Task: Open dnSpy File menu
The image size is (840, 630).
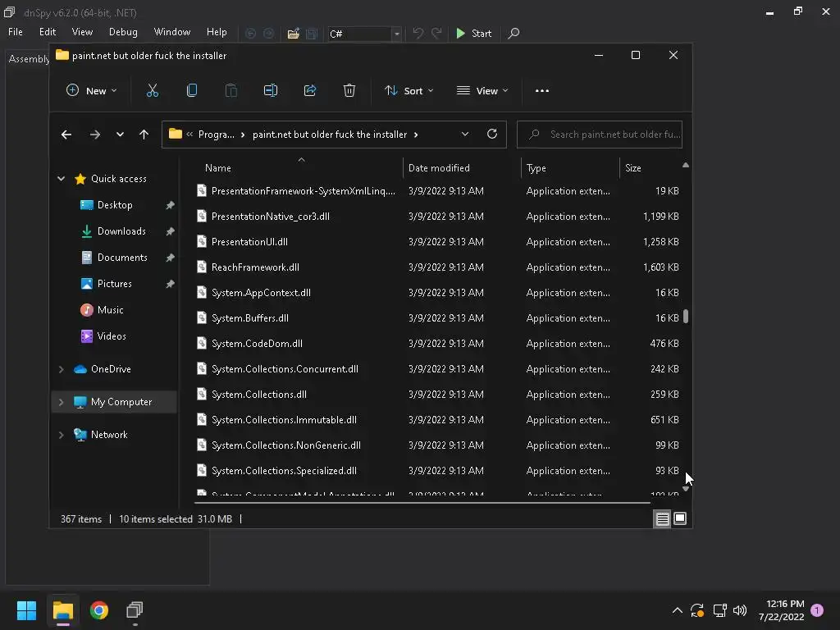Action: 16,32
